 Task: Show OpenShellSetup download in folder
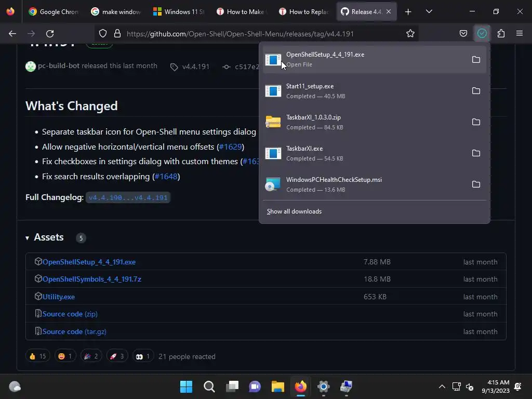pos(476,59)
